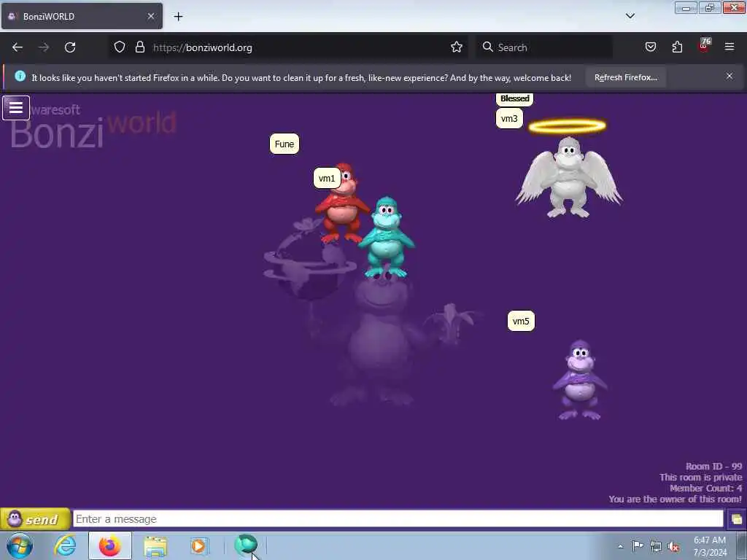Click the network tray icon
The width and height of the screenshot is (747, 560).
[x=656, y=546]
